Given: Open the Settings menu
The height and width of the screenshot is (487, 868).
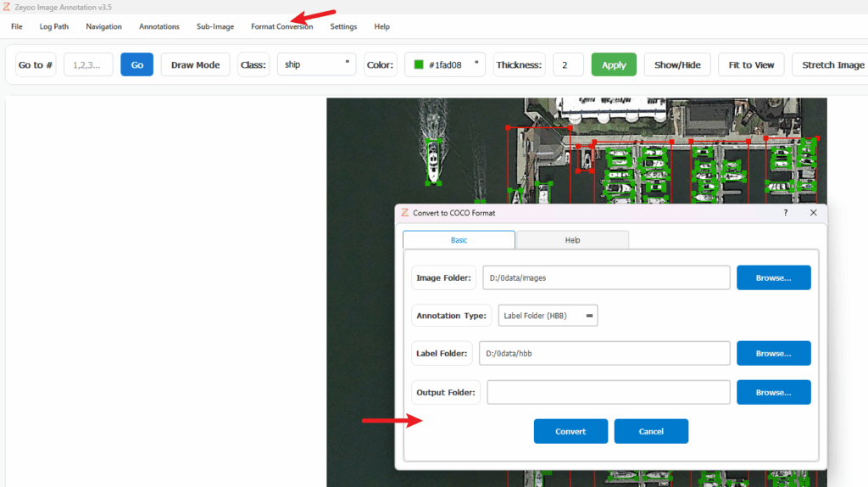Looking at the screenshot, I should pos(343,26).
